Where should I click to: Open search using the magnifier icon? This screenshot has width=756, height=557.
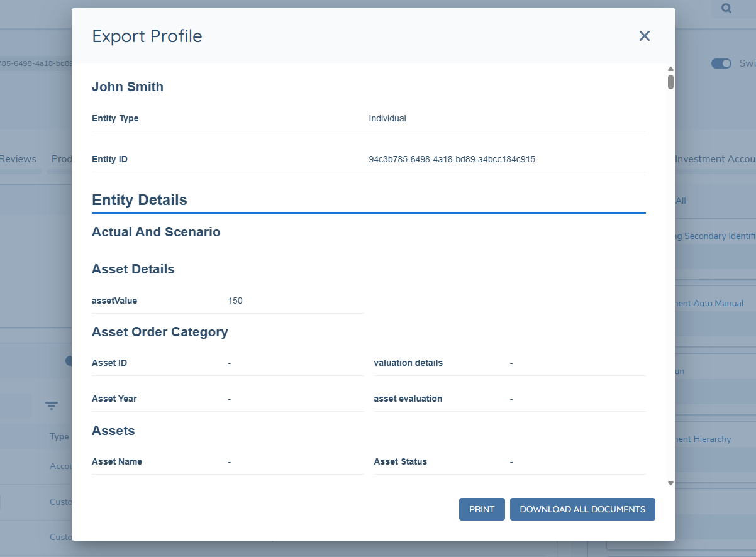[x=726, y=8]
